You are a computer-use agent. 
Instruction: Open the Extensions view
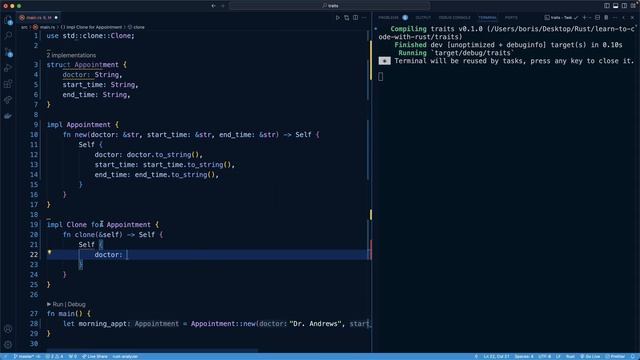coord(8,84)
